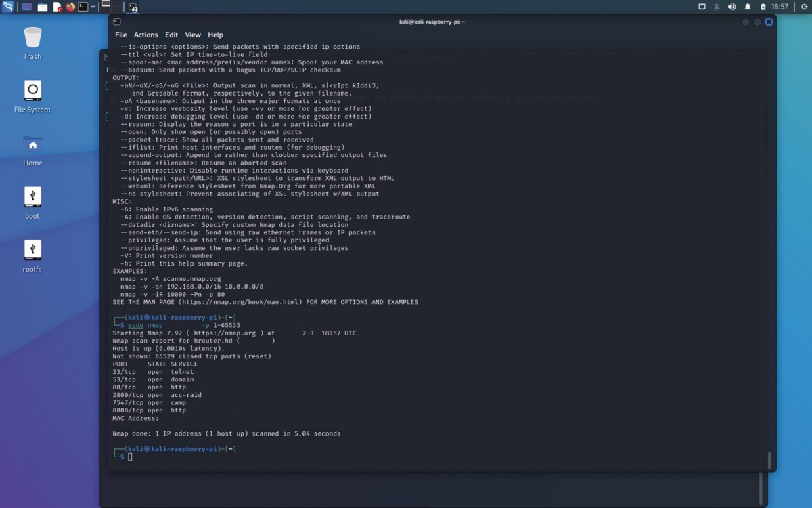This screenshot has width=812, height=508.
Task: Click the '-6: Enable IPv6 scanning' line
Action: (x=166, y=209)
